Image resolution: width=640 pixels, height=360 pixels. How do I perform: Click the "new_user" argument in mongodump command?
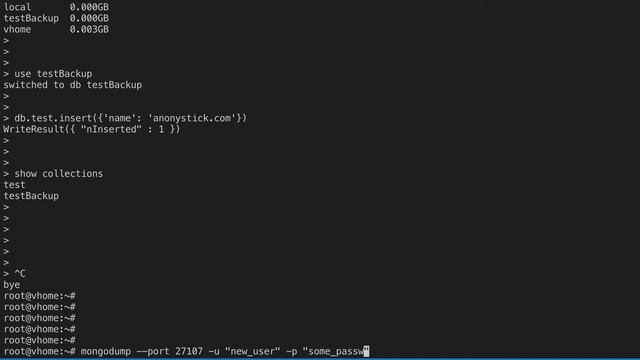[x=252, y=351]
